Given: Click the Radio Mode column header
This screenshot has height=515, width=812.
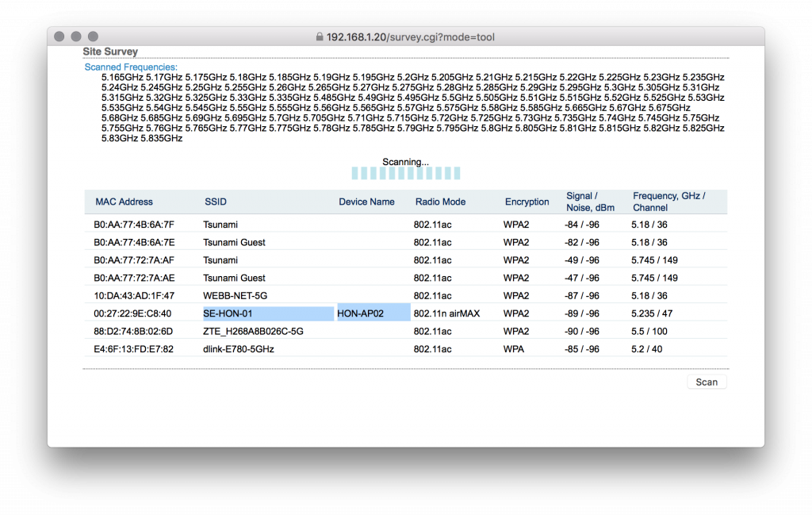Looking at the screenshot, I should pyautogui.click(x=440, y=202).
